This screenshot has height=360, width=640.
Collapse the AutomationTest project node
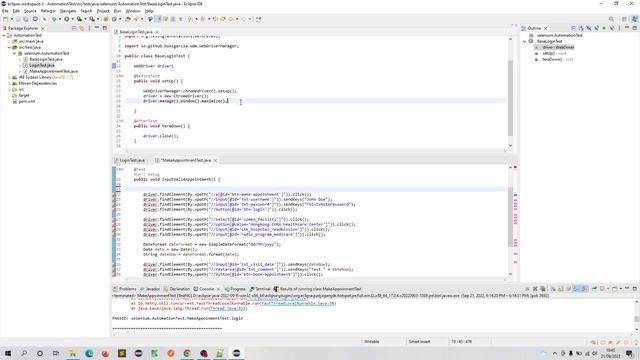[x=4, y=36]
